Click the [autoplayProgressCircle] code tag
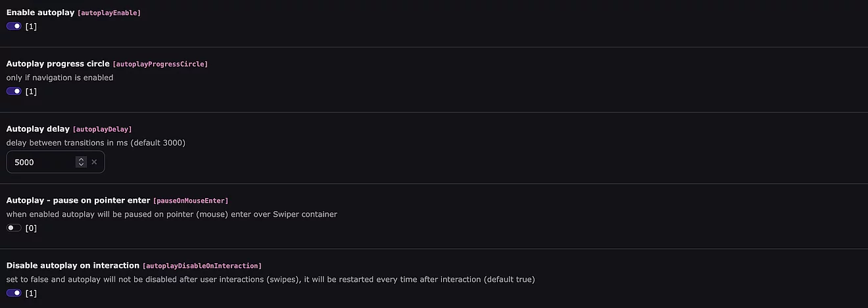 (160, 64)
